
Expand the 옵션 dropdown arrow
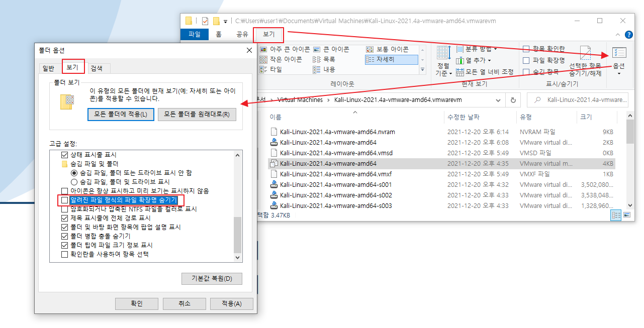(x=619, y=74)
